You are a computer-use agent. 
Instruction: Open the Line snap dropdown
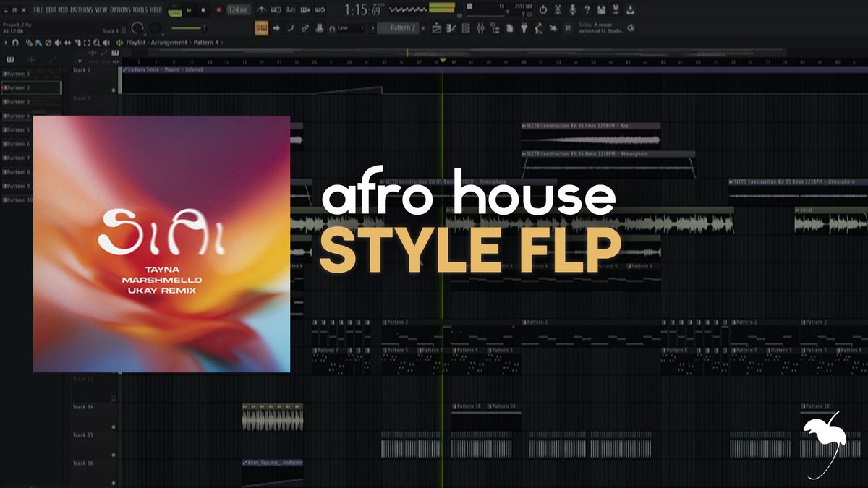[351, 27]
